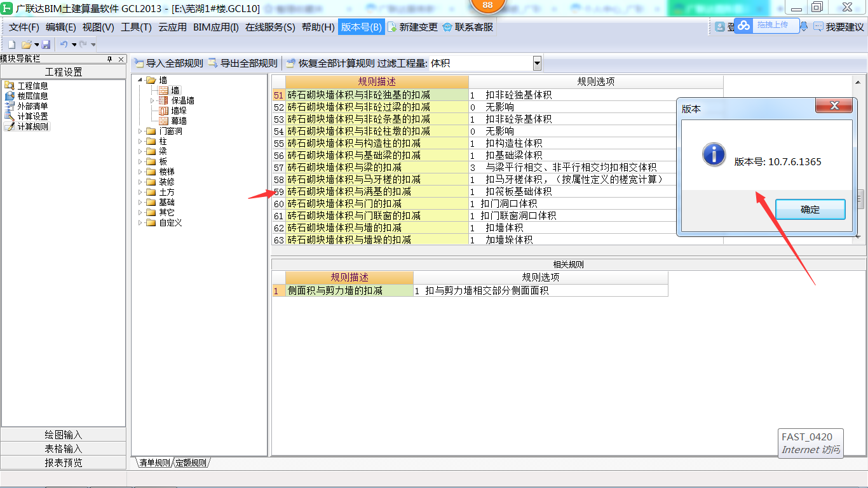This screenshot has width=868, height=488.
Task: Click 侧面积与剪力墙的扣减 related rule
Action: (349, 290)
